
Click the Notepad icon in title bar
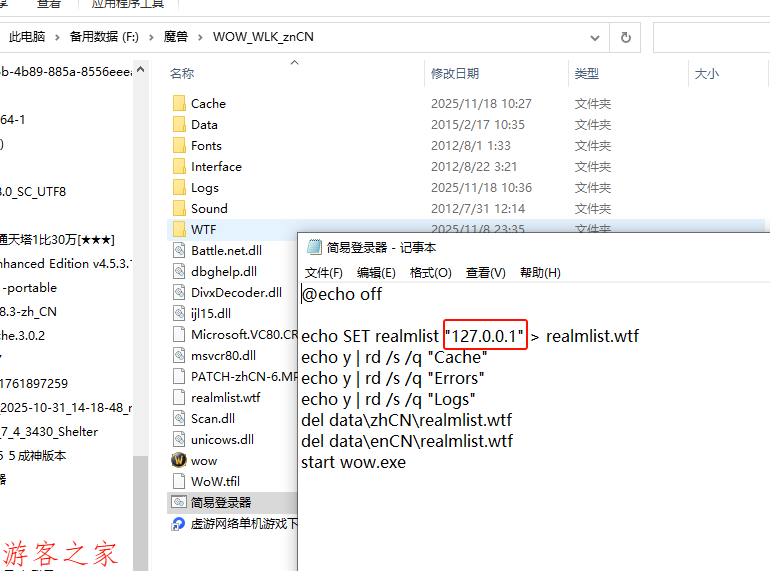314,247
